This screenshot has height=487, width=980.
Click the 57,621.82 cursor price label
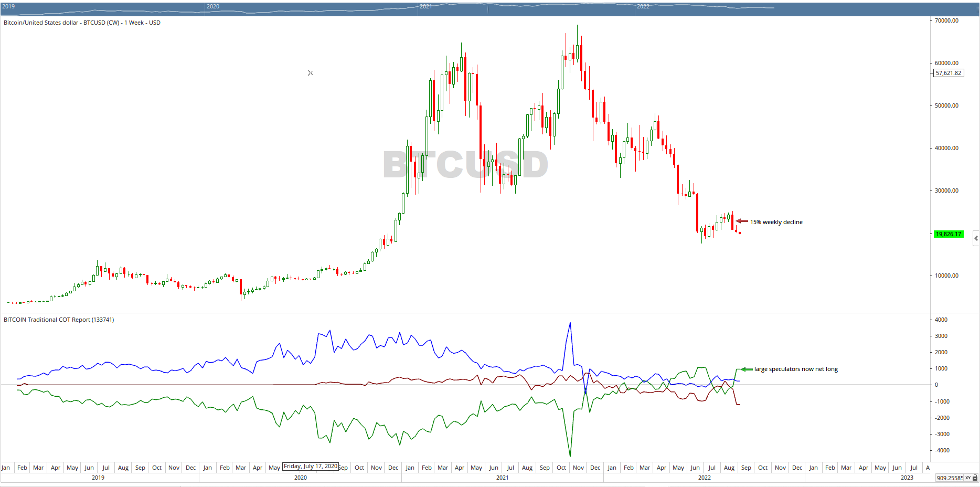pos(949,73)
